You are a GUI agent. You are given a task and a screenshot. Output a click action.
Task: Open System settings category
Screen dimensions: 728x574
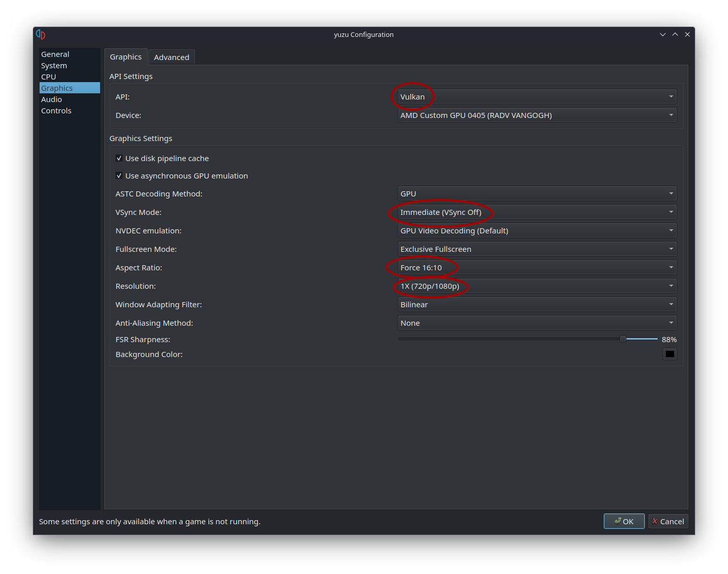[x=69, y=66]
